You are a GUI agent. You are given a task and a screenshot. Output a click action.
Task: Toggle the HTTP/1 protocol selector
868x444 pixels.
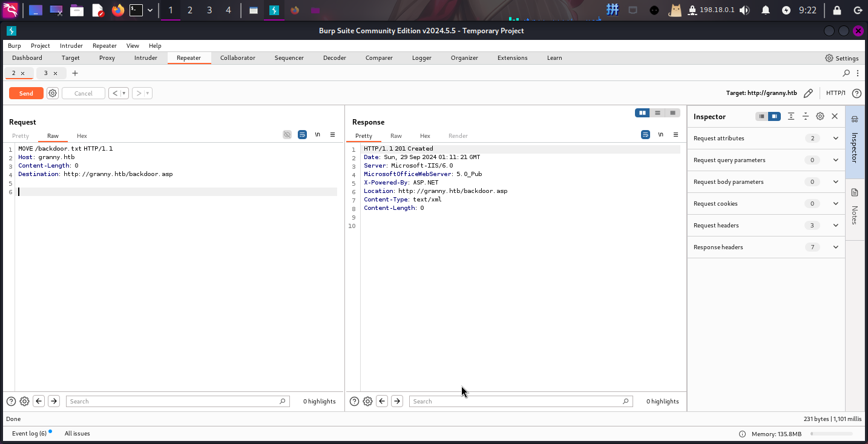836,93
